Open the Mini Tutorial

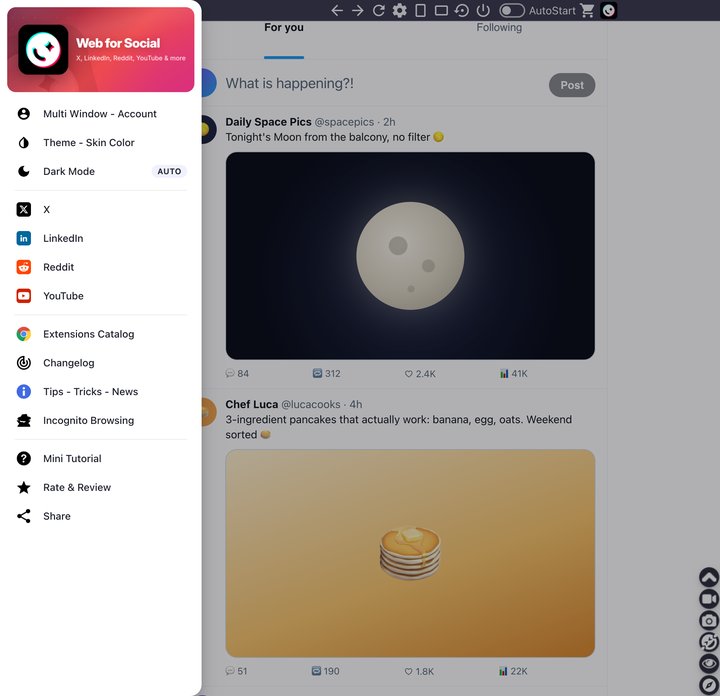(x=101, y=459)
